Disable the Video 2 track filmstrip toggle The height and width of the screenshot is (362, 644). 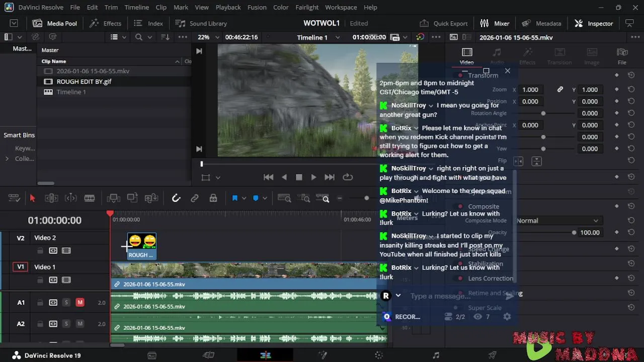pyautogui.click(x=66, y=250)
